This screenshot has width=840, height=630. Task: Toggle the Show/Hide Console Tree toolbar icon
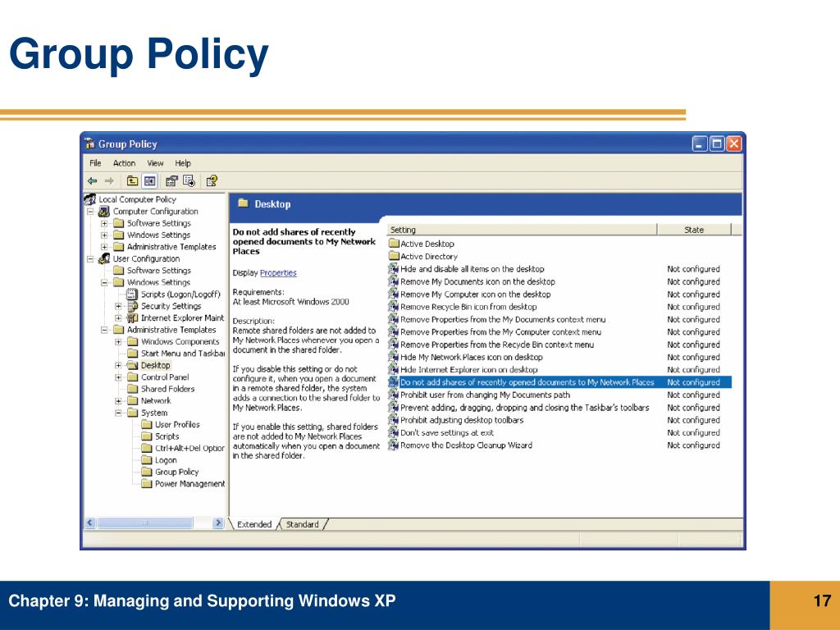(x=149, y=181)
